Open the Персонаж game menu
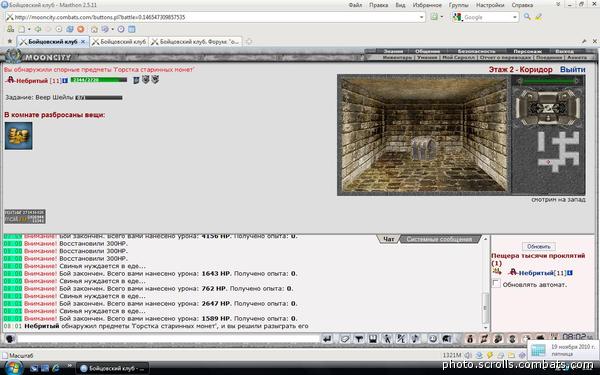The width and height of the screenshot is (600, 375). coord(527,51)
